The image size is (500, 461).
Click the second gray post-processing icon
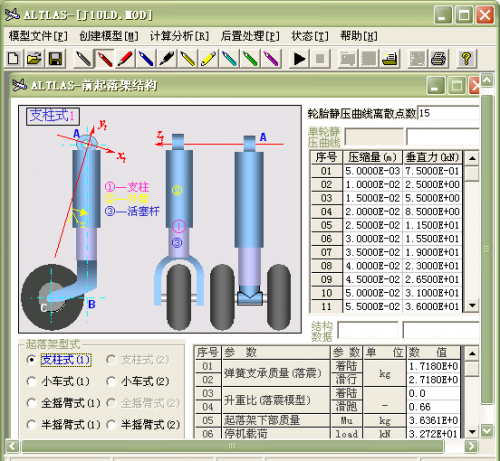[x=368, y=59]
